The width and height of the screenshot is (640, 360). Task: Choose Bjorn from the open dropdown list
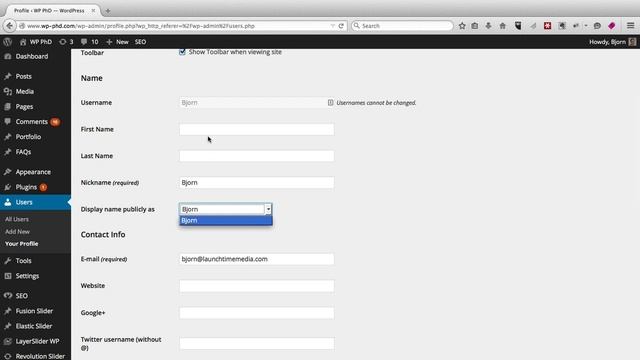226,220
